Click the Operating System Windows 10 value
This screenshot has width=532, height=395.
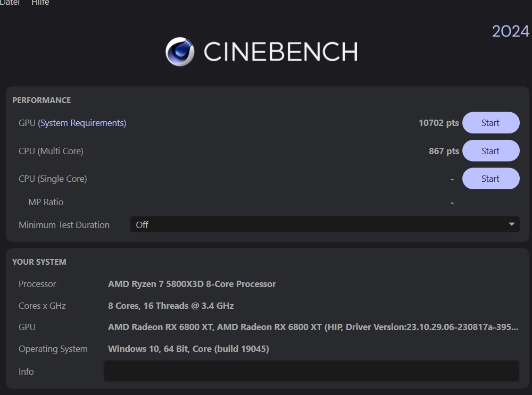[188, 349]
